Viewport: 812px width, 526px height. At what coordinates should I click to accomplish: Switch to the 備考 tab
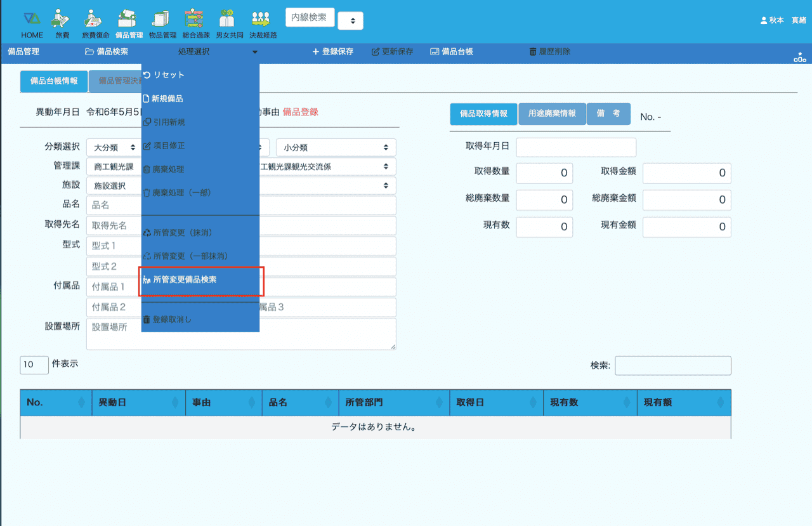coord(608,114)
